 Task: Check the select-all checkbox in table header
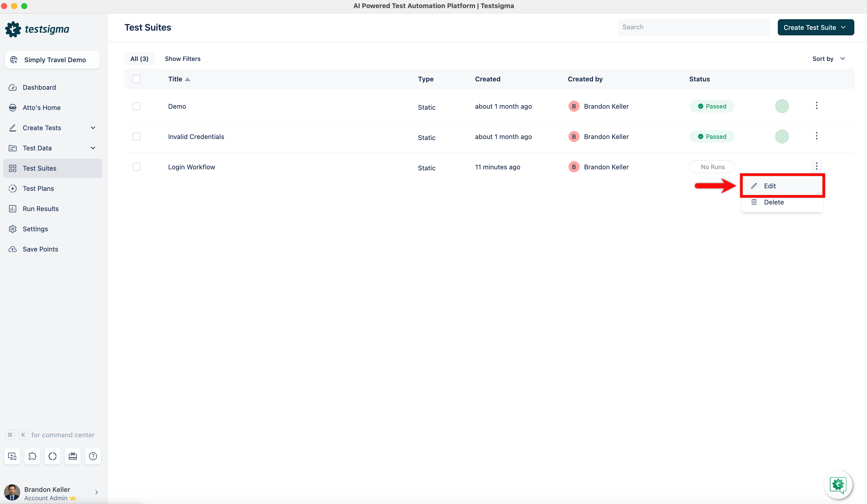tap(136, 79)
